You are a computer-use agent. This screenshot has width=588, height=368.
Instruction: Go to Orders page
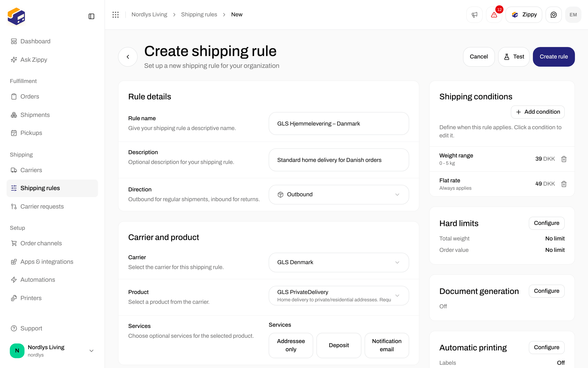tap(52, 97)
